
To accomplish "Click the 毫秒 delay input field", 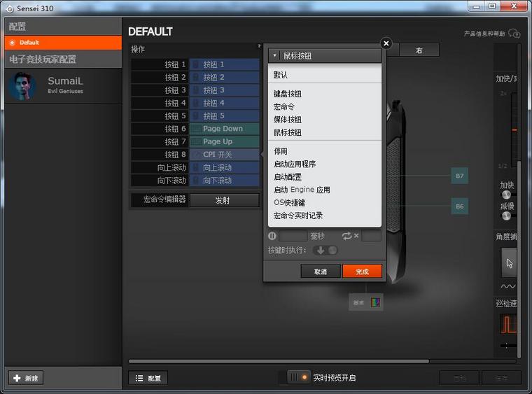I will click(293, 236).
